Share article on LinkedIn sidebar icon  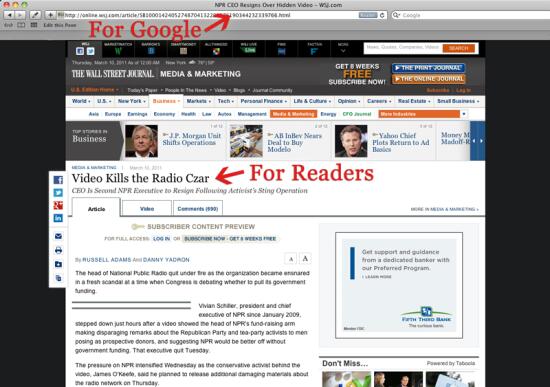coord(58,218)
